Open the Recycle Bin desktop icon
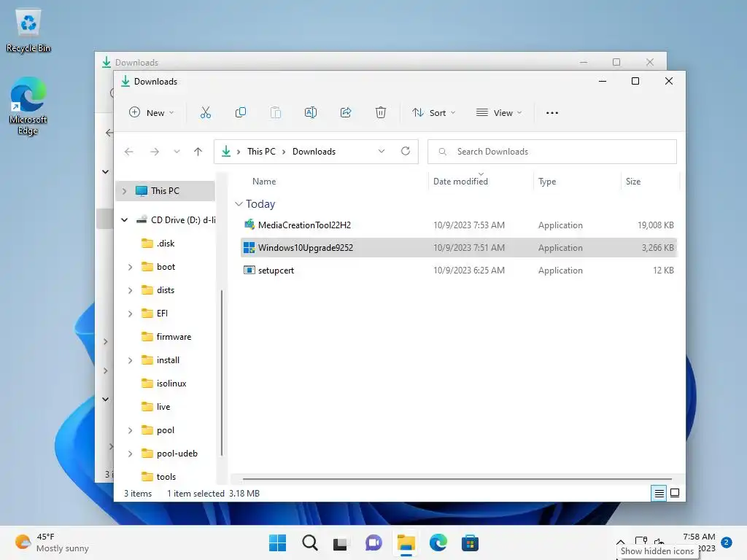Image resolution: width=747 pixels, height=560 pixels. (28, 31)
